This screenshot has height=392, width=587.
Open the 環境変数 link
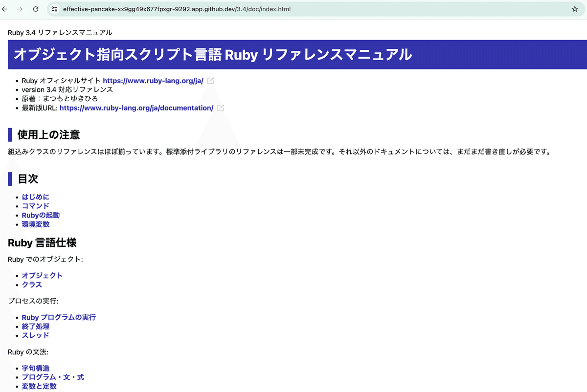tap(36, 224)
